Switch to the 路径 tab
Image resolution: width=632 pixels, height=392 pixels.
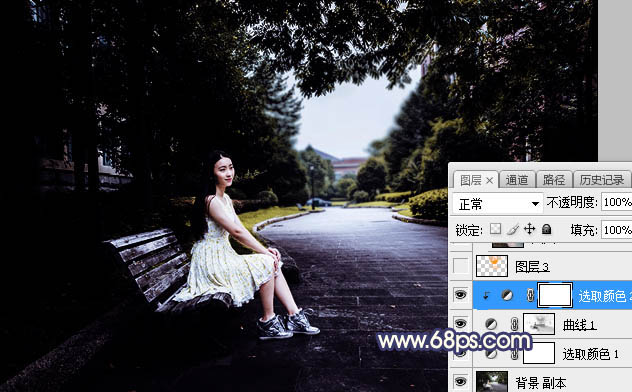pyautogui.click(x=554, y=180)
